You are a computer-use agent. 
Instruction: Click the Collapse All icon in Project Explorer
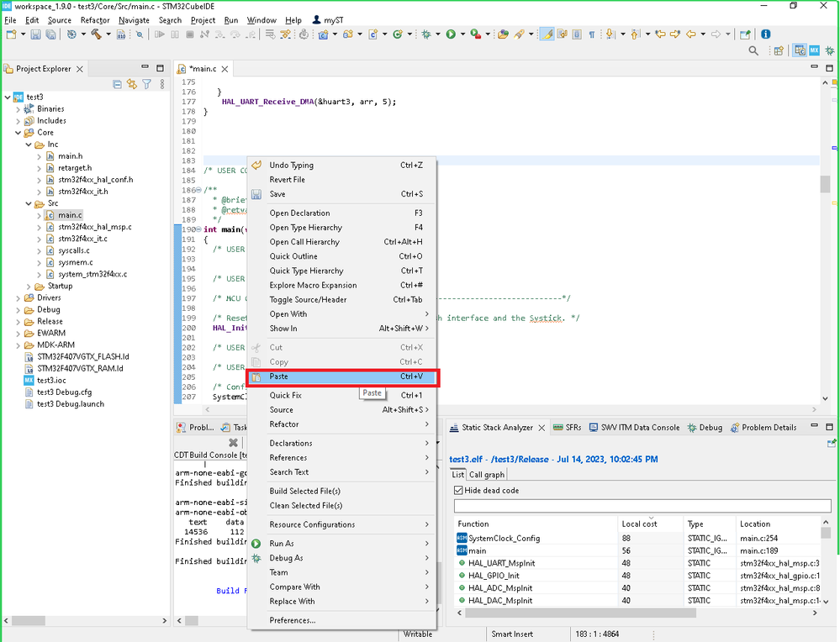click(x=118, y=84)
